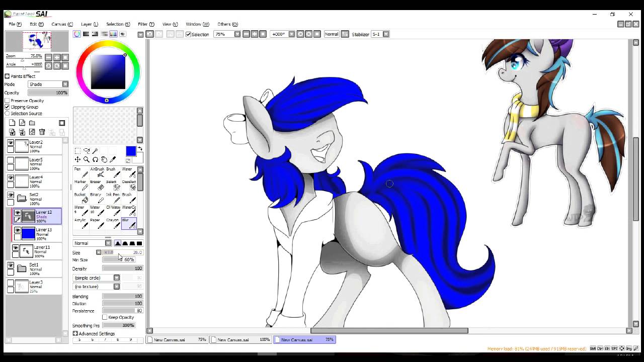644x362 pixels.
Task: Open the Filter menu
Action: pos(146,24)
